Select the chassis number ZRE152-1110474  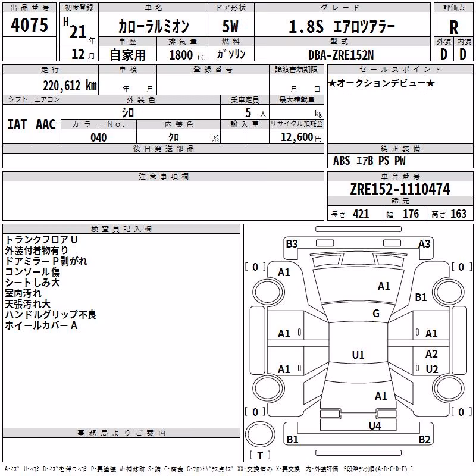(400, 189)
